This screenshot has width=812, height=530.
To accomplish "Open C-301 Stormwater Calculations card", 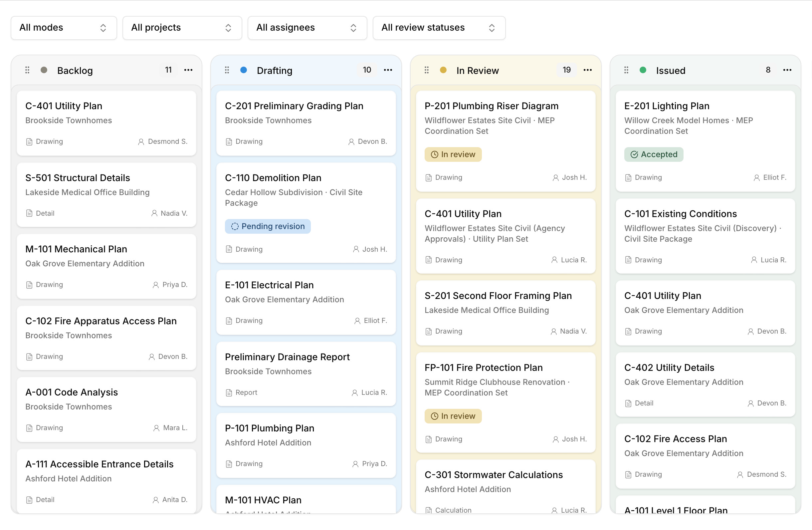I will point(506,487).
